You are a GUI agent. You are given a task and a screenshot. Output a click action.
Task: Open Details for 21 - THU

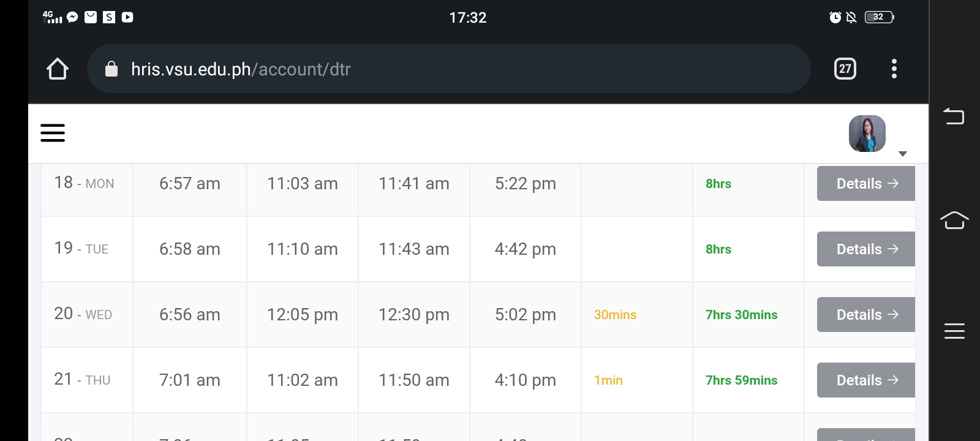coord(866,380)
